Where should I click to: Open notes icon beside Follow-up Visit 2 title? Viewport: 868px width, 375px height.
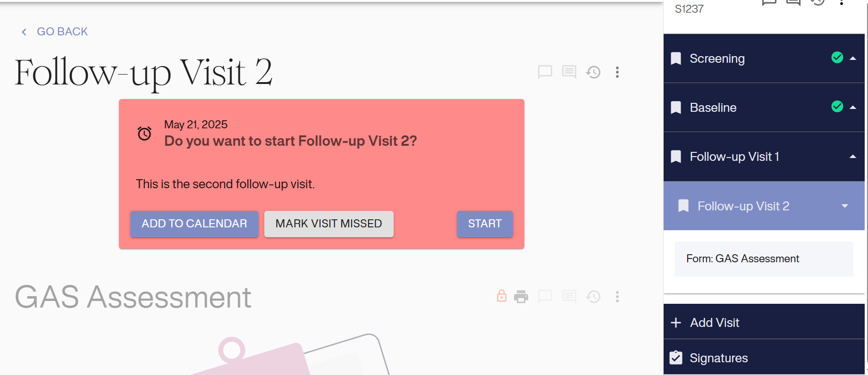click(569, 72)
